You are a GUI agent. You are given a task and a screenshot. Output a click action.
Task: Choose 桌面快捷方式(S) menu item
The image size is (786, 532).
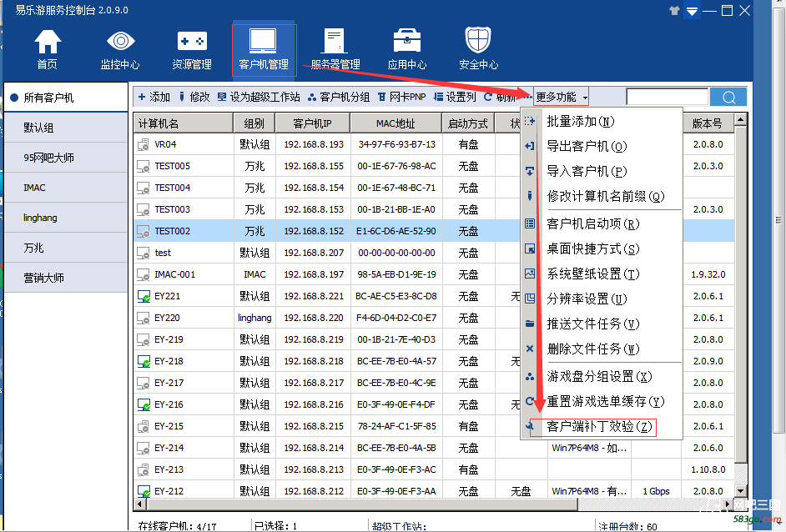click(602, 249)
